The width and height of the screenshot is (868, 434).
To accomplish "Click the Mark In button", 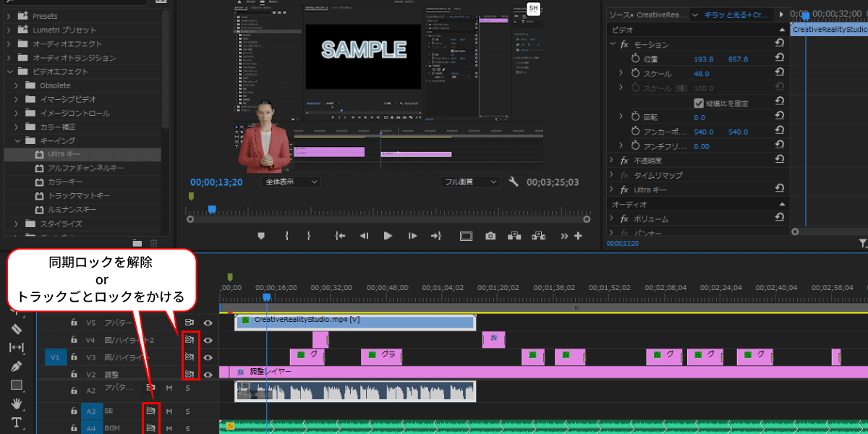I will coord(287,236).
